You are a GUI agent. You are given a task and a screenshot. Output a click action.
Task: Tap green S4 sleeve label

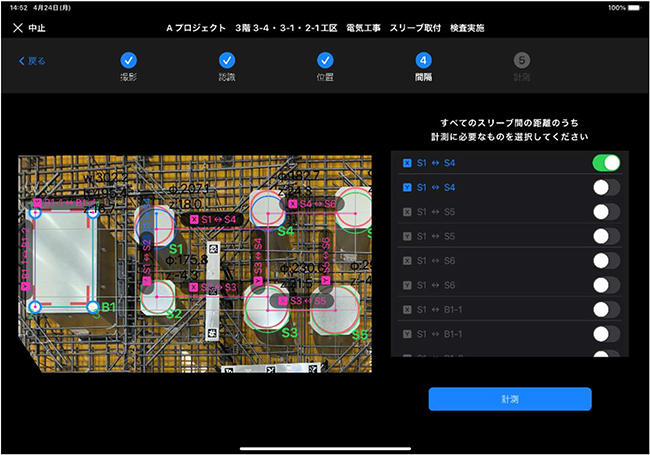[285, 231]
